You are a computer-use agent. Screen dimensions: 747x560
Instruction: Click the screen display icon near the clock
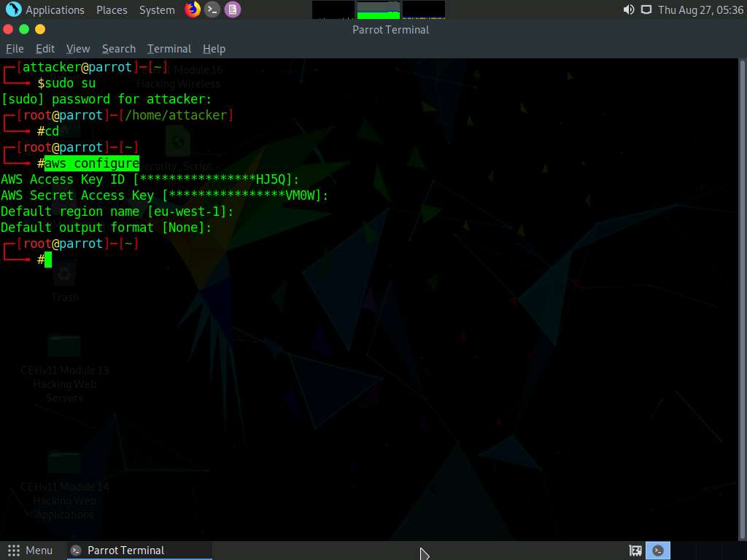coord(646,9)
